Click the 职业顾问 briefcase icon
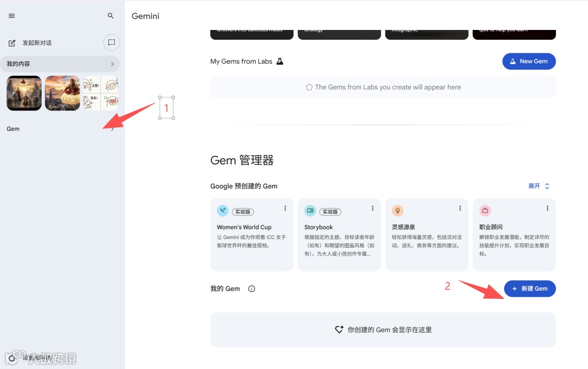Screen dimensions: 588x369 click(x=485, y=211)
